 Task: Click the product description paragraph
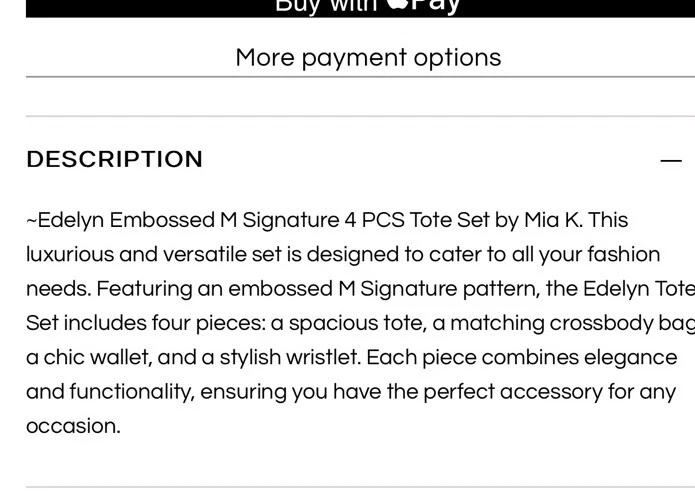(x=350, y=322)
